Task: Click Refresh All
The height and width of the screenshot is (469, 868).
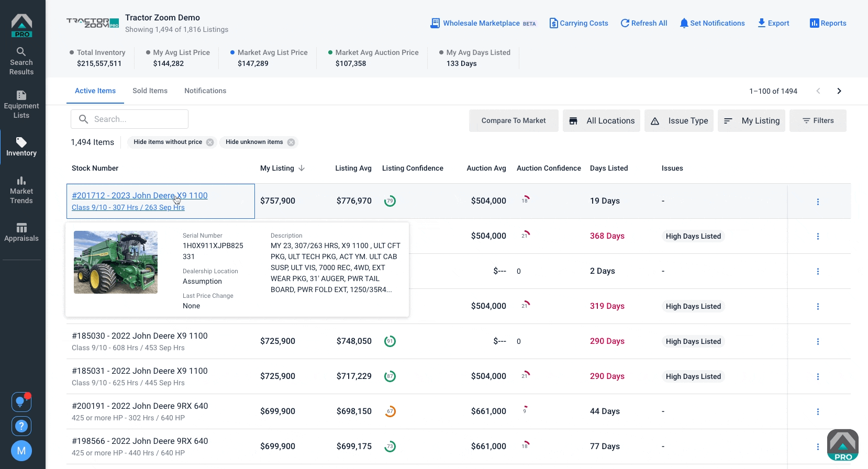Action: coord(644,23)
